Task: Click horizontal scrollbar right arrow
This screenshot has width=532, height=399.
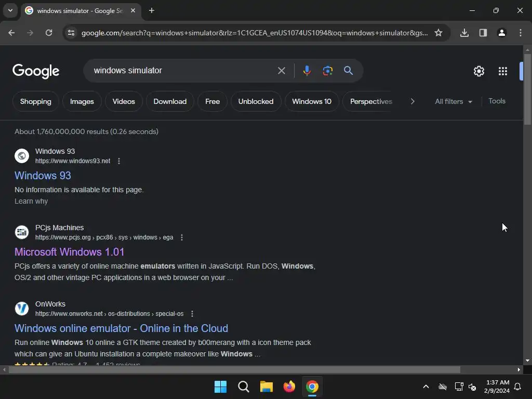Action: (519, 369)
